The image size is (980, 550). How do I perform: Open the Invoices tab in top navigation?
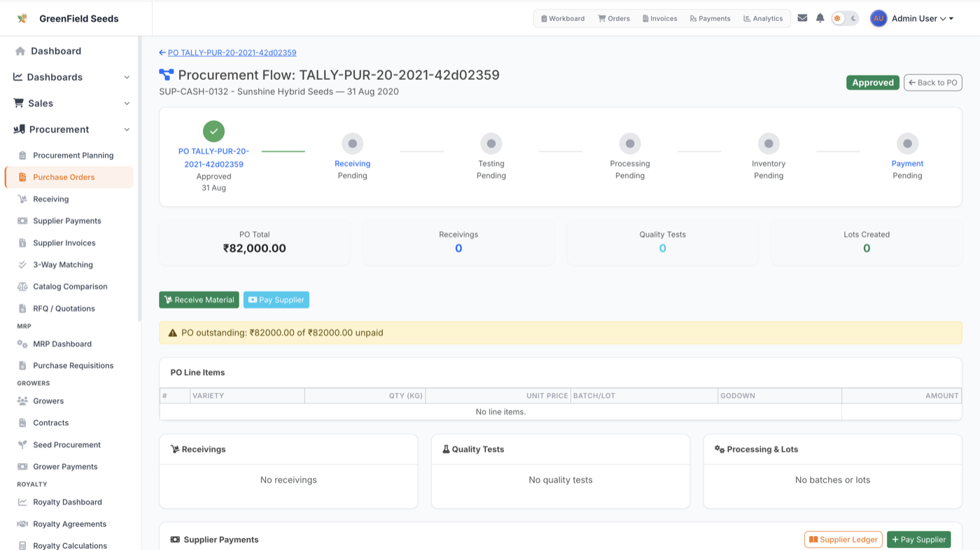click(x=660, y=18)
